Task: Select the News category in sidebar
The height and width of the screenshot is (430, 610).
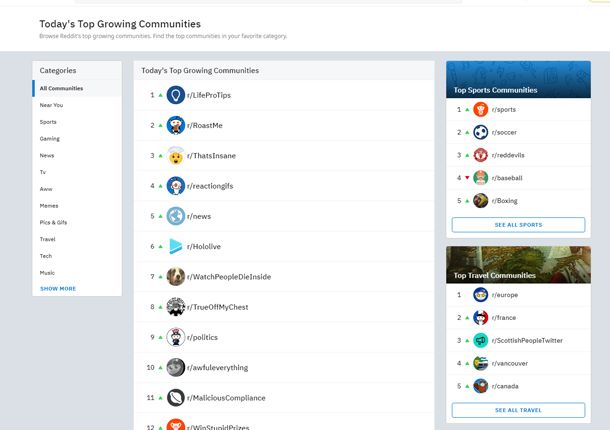Action: click(77, 155)
